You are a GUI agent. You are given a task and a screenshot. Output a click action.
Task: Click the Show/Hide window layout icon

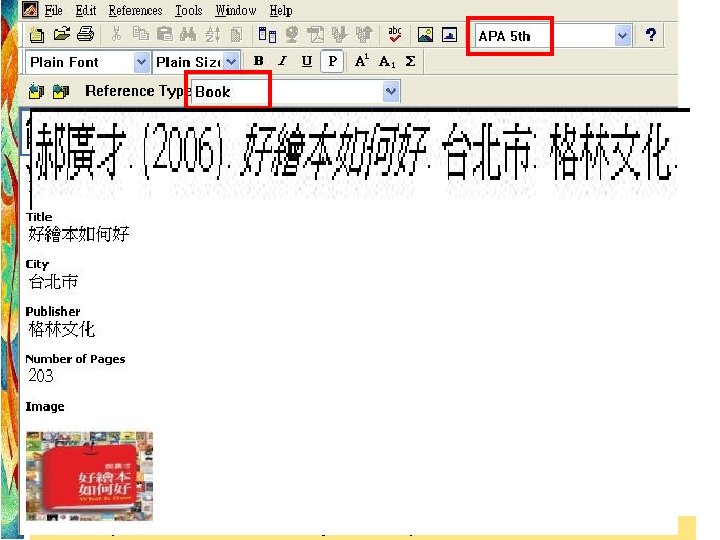[x=267, y=35]
